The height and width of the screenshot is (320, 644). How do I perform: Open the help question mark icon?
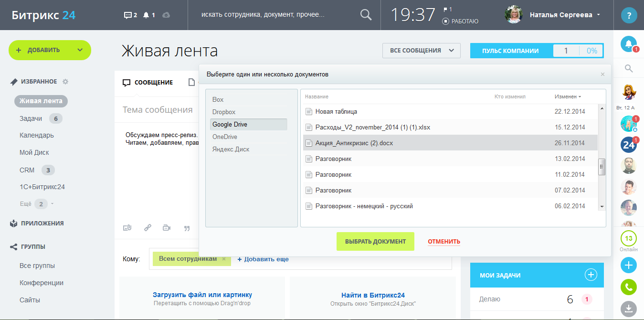pyautogui.click(x=629, y=15)
